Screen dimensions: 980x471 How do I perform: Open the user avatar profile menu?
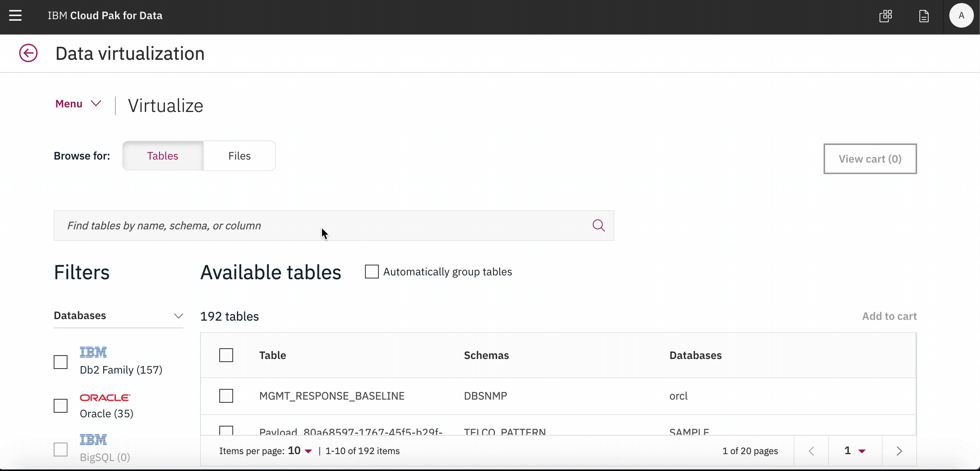(x=961, y=16)
